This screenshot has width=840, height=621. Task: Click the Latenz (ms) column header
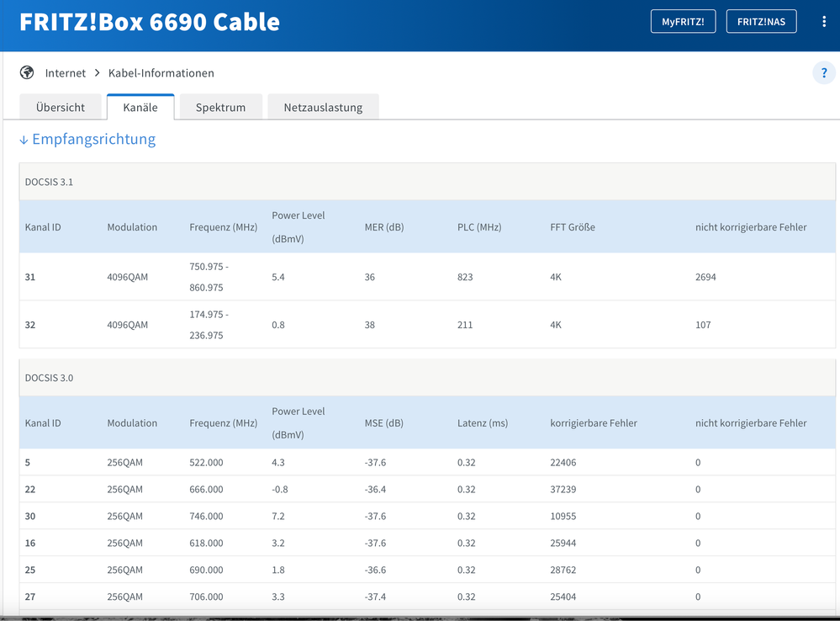(x=483, y=422)
